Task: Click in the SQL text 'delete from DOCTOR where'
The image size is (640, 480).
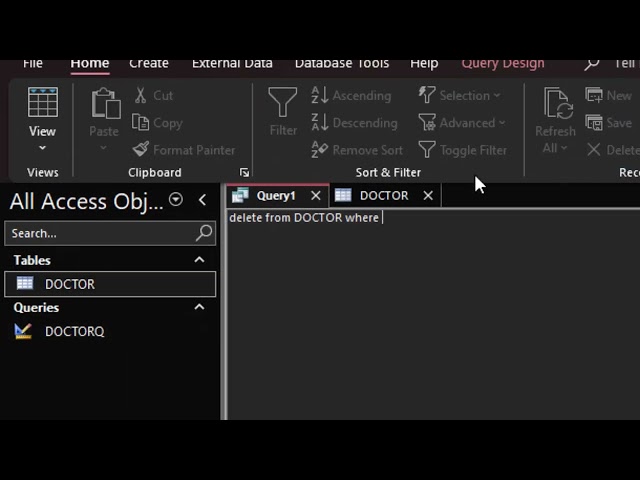Action: (304, 218)
